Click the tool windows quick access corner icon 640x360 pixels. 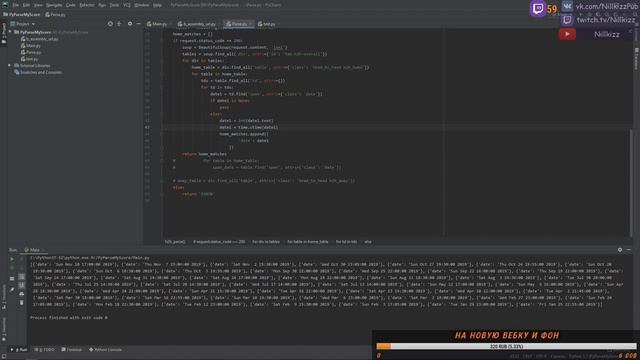coord(4,356)
